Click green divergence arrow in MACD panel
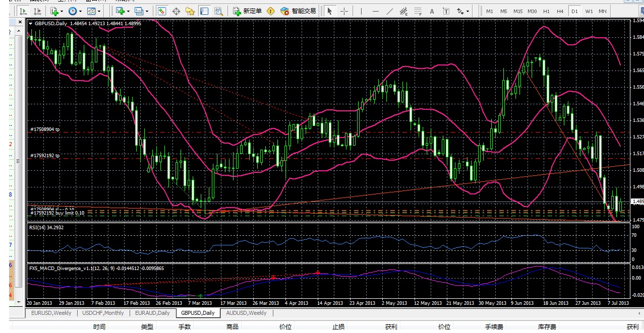 coord(201,295)
